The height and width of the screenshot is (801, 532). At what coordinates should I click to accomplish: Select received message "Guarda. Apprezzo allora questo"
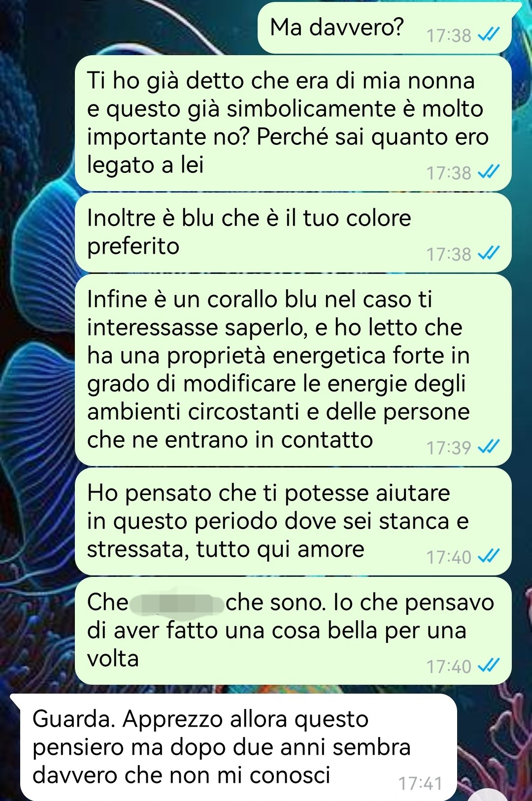[x=238, y=747]
